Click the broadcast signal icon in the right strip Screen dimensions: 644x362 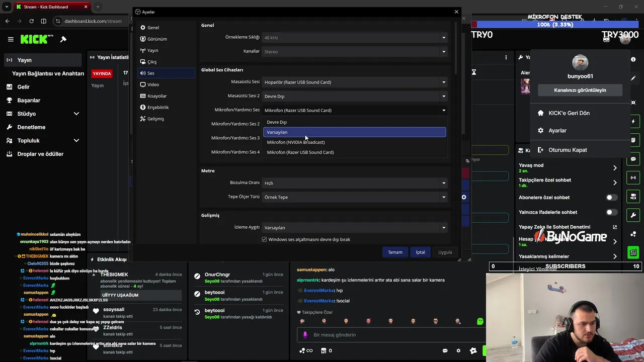click(x=633, y=177)
